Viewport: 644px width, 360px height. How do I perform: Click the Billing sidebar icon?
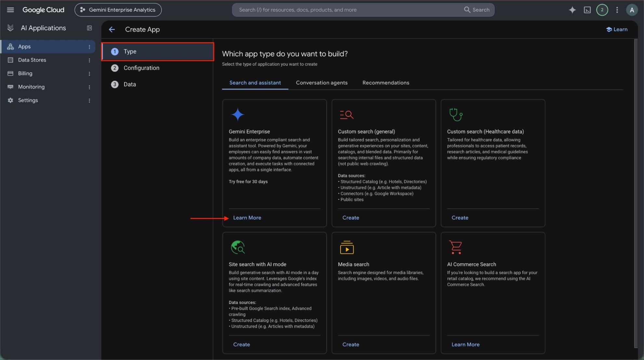click(10, 74)
